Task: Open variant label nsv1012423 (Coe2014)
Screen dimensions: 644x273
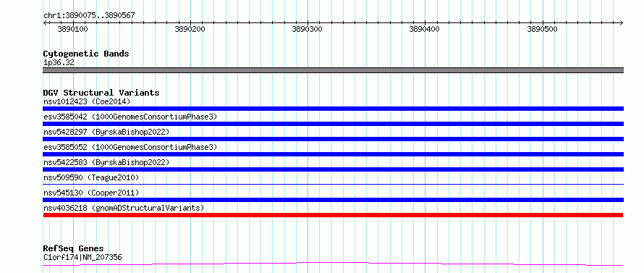Action: coord(87,101)
